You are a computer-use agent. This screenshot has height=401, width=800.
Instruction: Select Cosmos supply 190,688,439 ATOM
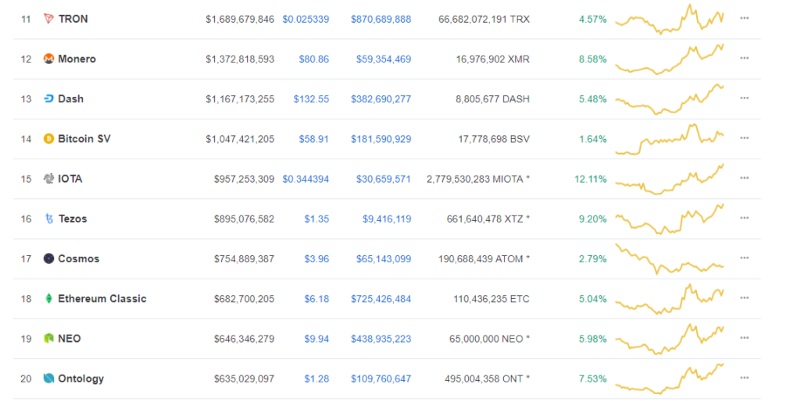[x=484, y=259]
